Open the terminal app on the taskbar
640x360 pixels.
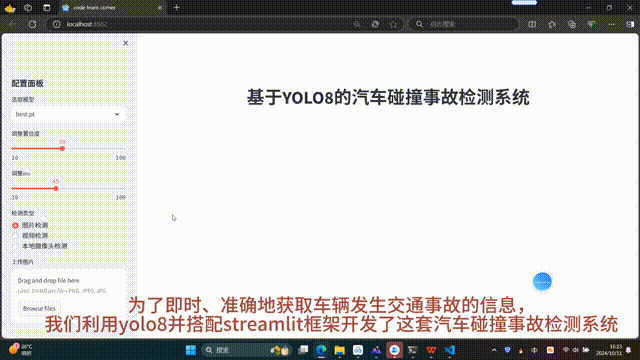[413, 350]
